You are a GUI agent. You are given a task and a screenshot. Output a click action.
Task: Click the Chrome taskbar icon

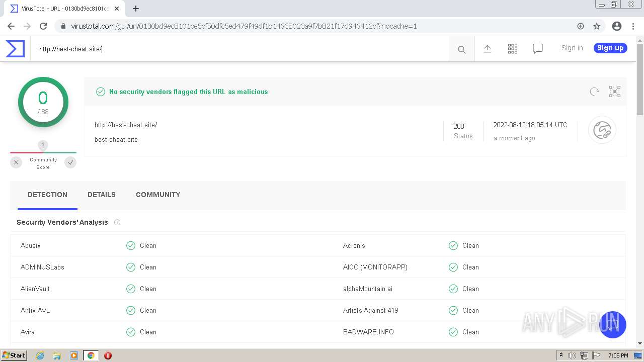(91, 355)
